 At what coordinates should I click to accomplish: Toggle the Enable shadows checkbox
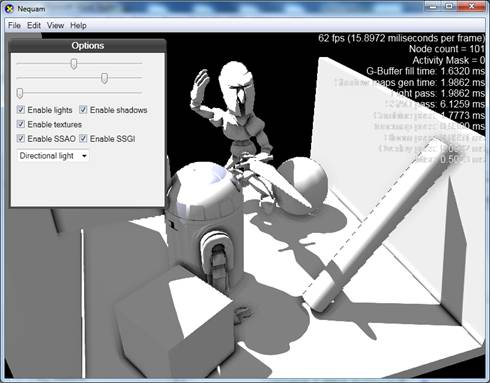coord(83,110)
